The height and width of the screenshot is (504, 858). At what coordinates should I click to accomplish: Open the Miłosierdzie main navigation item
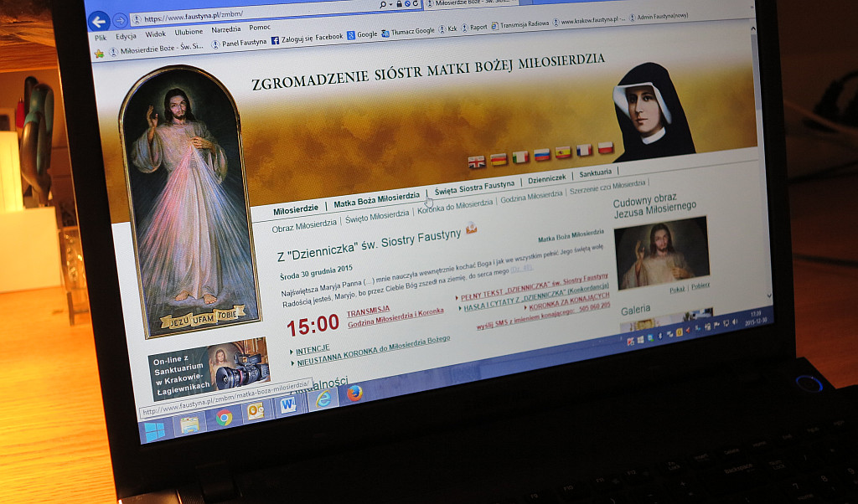click(x=296, y=210)
